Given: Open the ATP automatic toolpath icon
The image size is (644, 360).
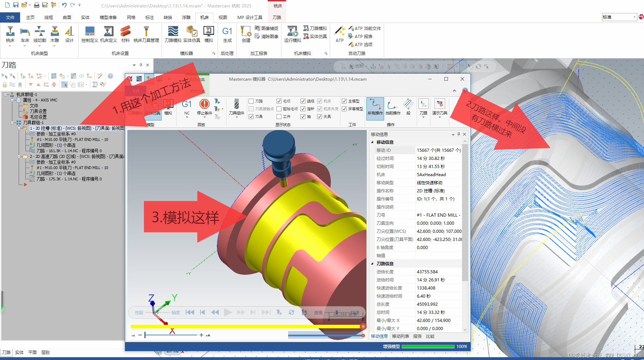Looking at the screenshot, I should coord(340,35).
